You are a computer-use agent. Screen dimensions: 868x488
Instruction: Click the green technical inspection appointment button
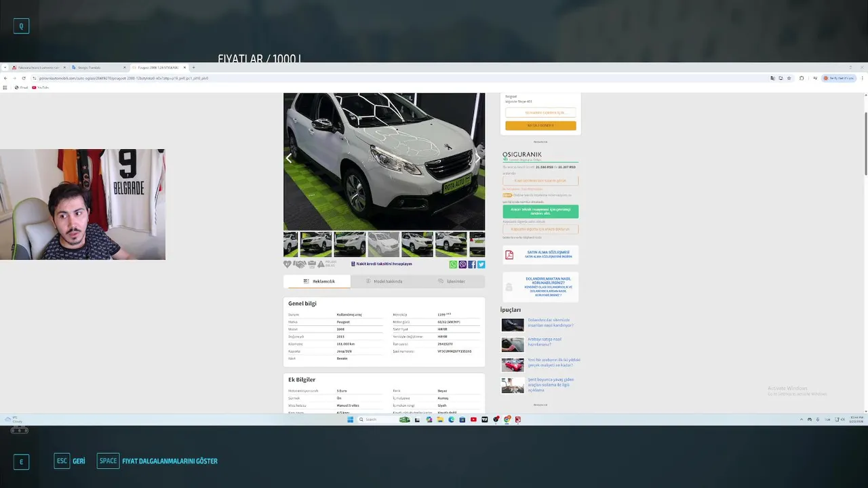click(540, 211)
